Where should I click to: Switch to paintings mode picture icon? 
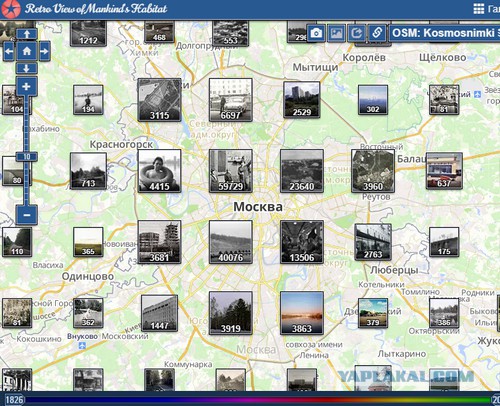coord(336,33)
